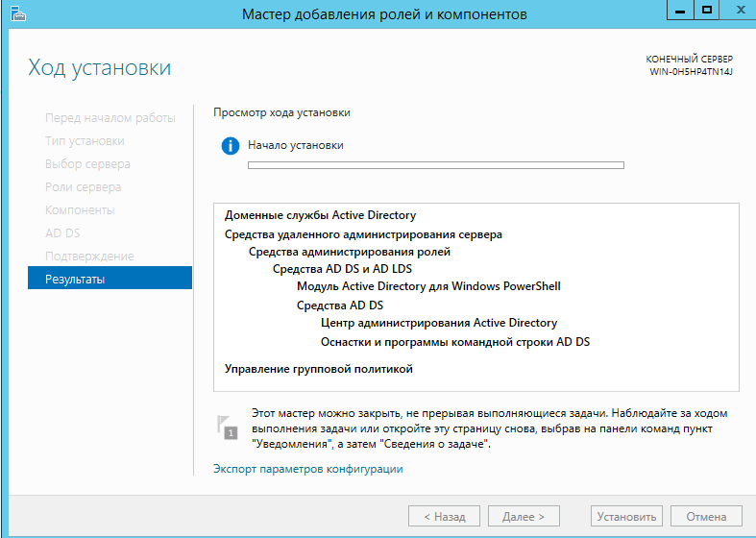756x538 pixels.
Task: Close the wizard window
Action: [740, 11]
